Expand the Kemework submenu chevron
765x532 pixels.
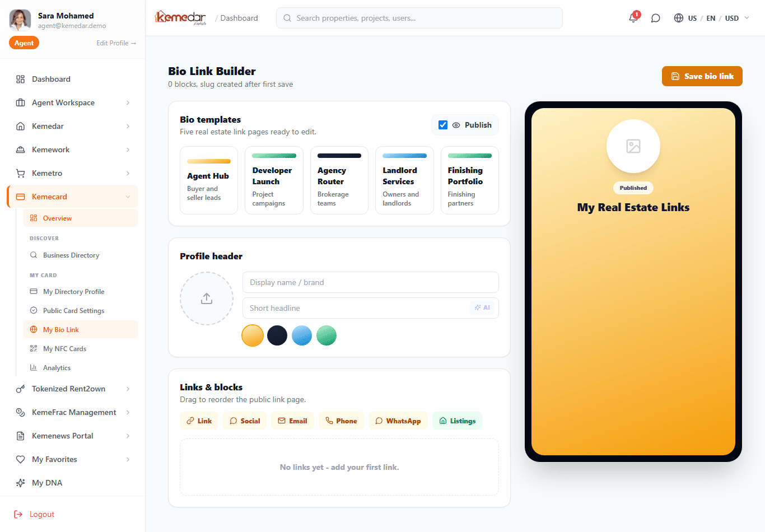[128, 150]
